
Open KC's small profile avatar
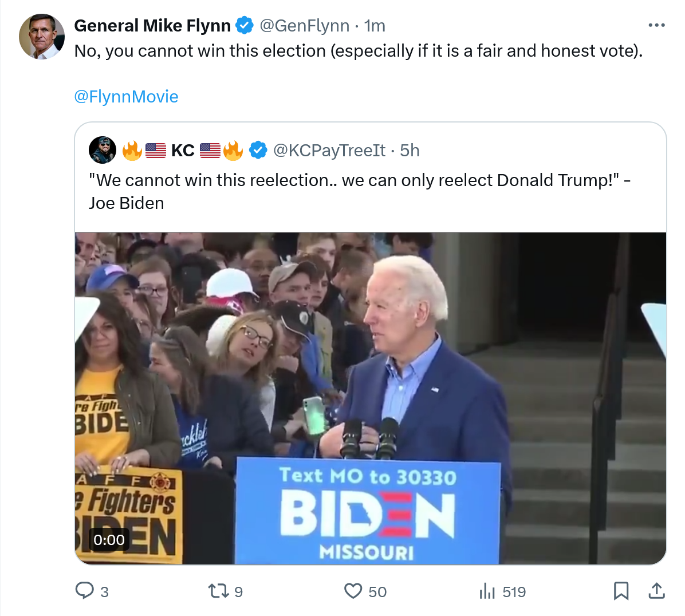coord(103,151)
